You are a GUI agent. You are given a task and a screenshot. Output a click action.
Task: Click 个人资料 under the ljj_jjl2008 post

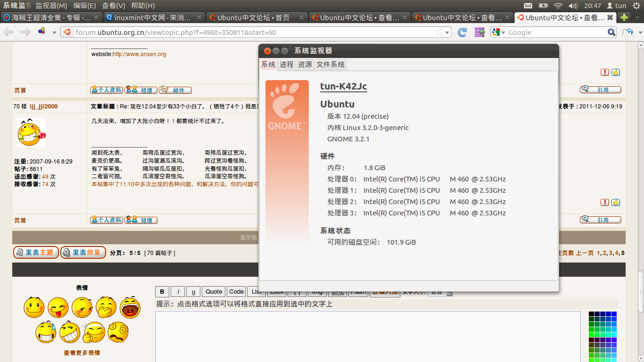[107, 220]
